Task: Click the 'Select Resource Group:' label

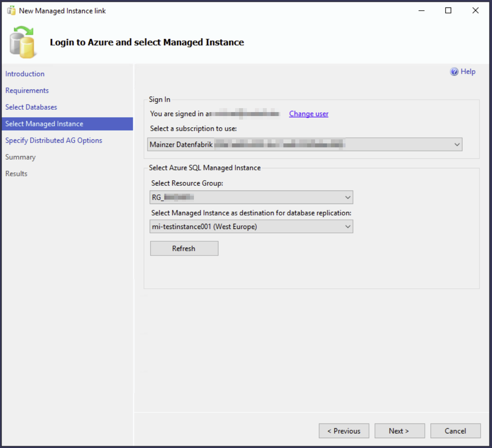Action: 187,183
